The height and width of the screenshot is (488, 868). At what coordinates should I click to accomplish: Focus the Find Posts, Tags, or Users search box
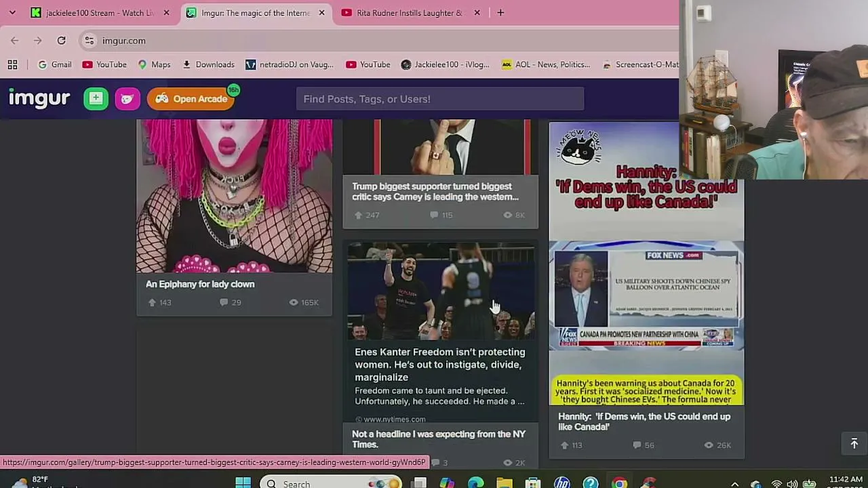pos(440,99)
